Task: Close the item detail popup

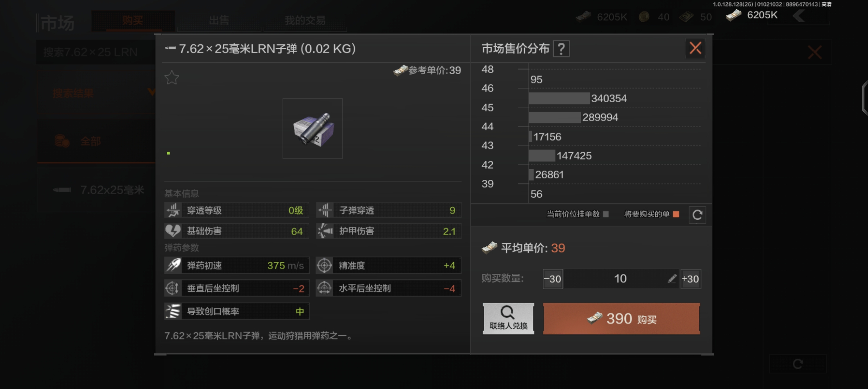Action: click(695, 48)
